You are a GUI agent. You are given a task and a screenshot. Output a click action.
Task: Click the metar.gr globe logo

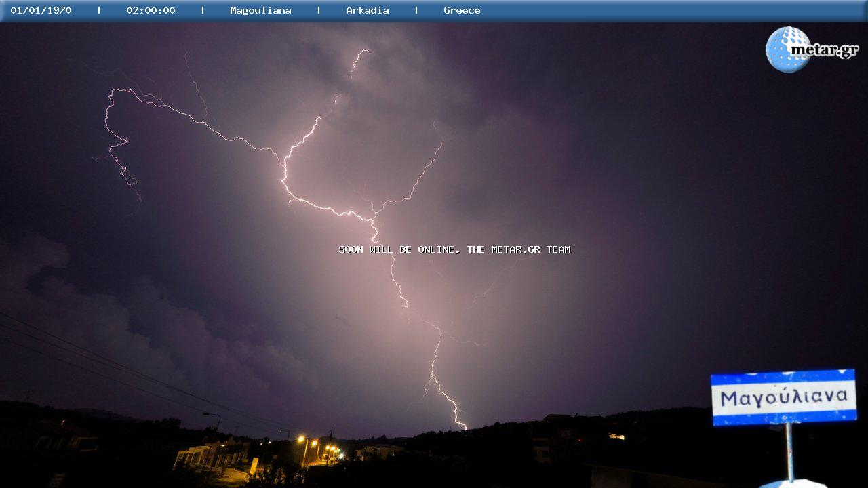812,49
